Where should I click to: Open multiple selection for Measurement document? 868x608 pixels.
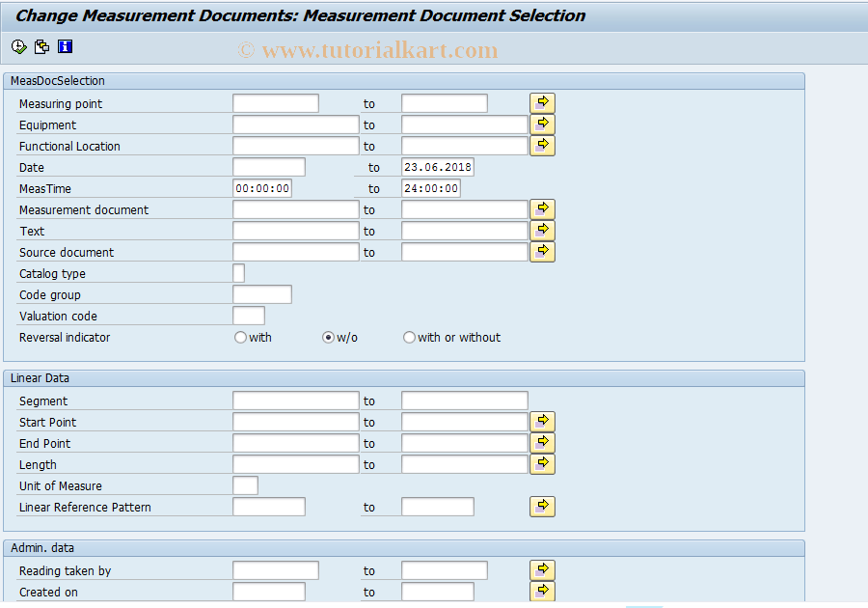click(542, 208)
